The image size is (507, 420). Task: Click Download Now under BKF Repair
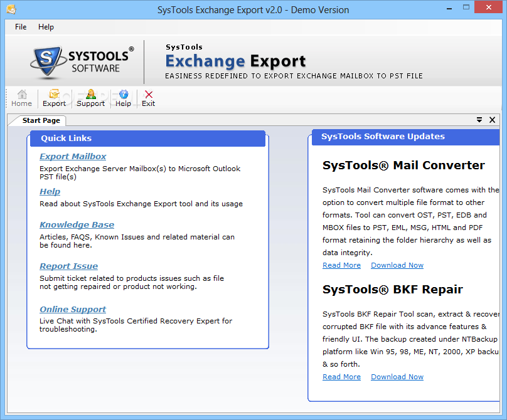tap(397, 377)
